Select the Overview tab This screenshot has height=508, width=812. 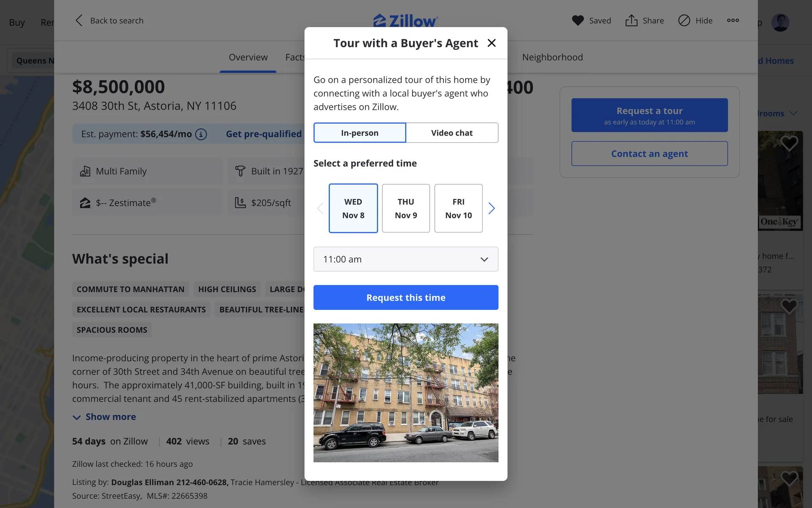[x=248, y=57]
